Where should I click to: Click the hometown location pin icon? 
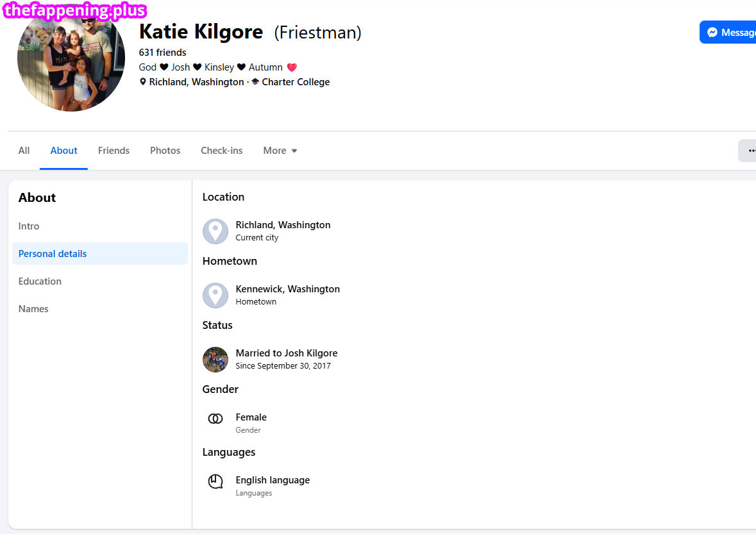coord(215,296)
